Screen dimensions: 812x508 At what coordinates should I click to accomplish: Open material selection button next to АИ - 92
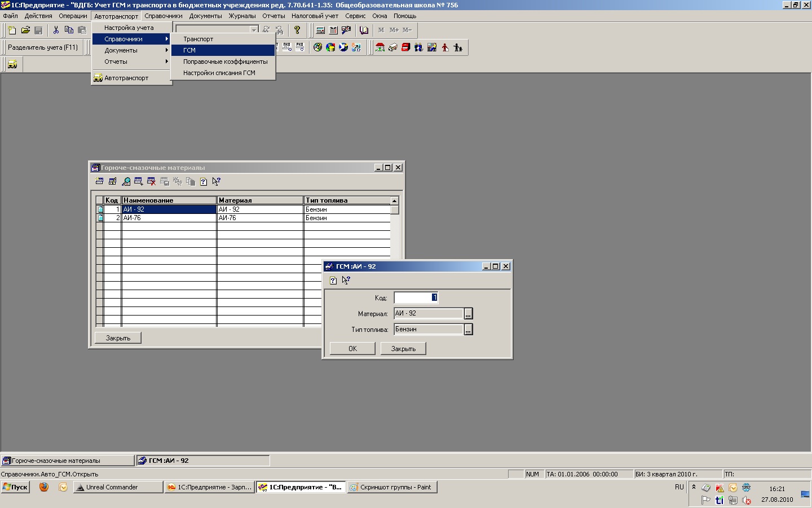pyautogui.click(x=468, y=313)
